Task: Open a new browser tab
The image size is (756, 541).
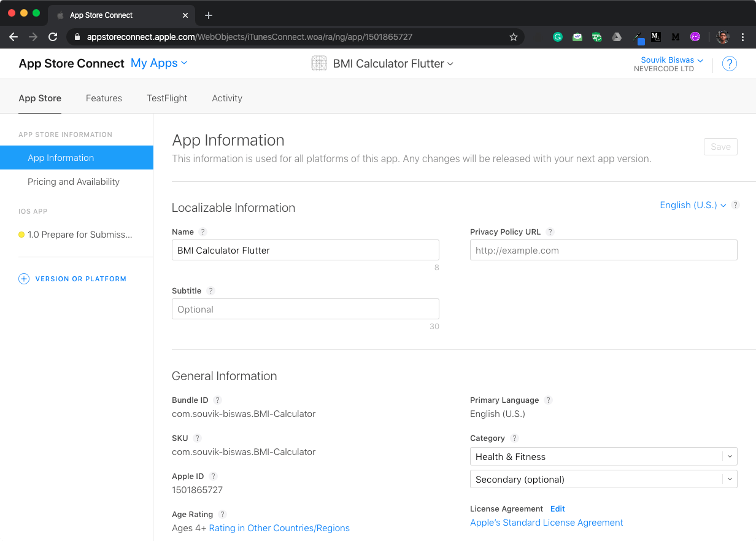Action: tap(209, 15)
